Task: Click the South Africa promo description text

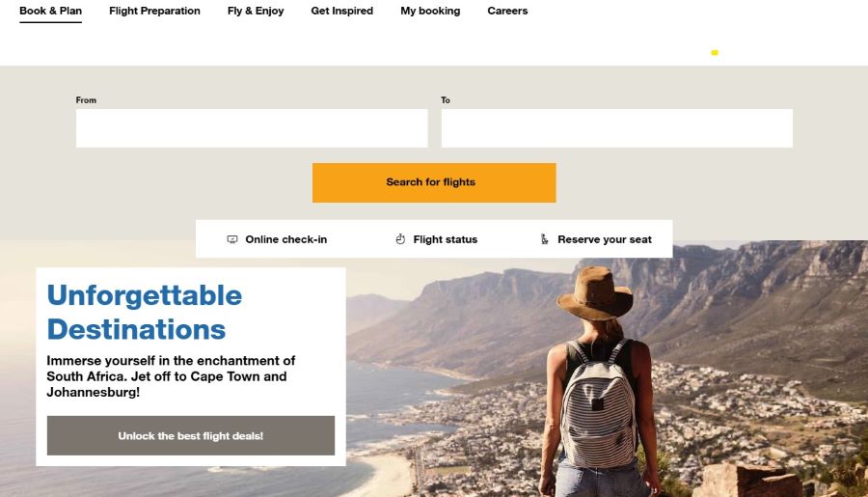Action: [x=171, y=376]
